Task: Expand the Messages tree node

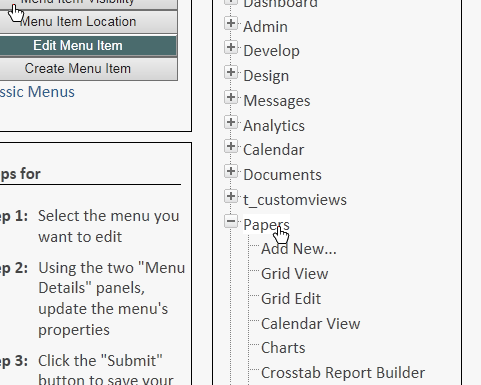Action: pos(231,97)
